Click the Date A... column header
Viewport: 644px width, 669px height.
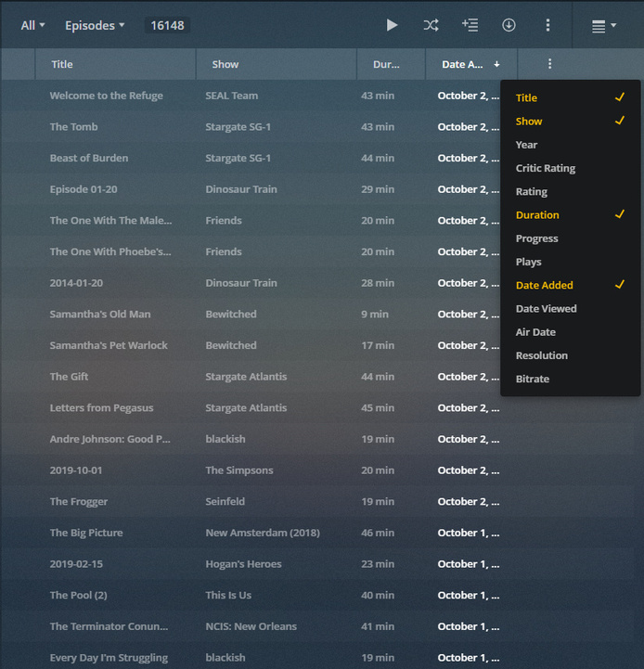(x=471, y=64)
